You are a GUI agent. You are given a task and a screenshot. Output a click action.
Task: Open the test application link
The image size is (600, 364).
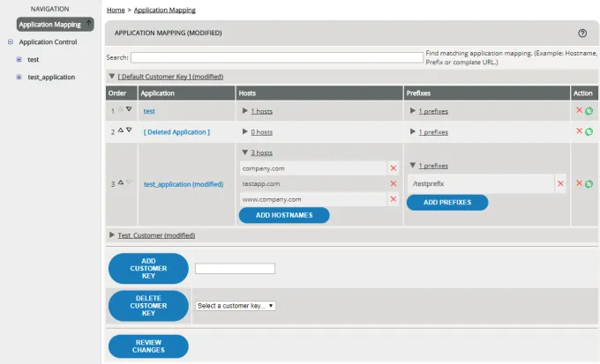(x=149, y=111)
